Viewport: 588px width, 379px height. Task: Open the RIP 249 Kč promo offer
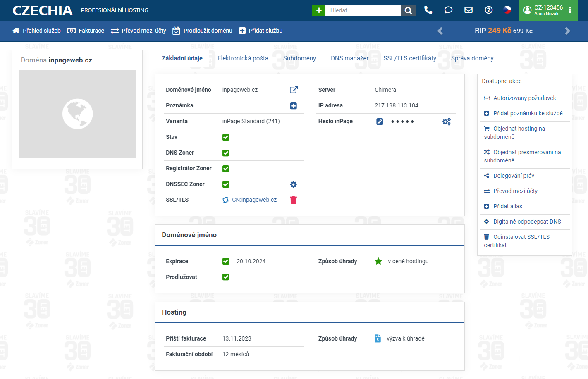(504, 31)
